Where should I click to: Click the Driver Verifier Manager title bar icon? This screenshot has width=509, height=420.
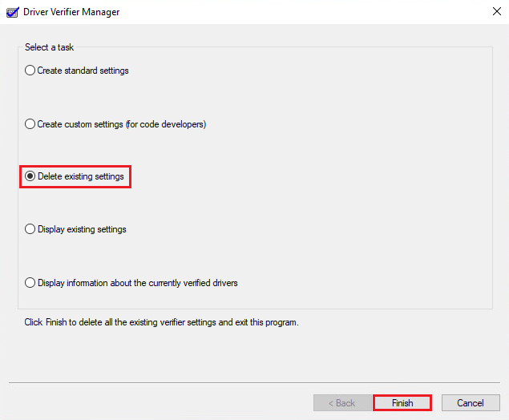pyautogui.click(x=13, y=12)
